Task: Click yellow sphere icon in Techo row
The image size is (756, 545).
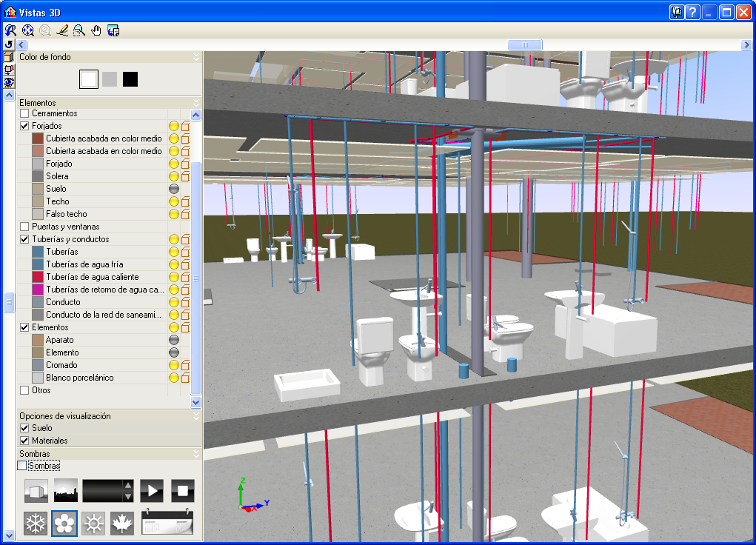Action: (x=174, y=201)
